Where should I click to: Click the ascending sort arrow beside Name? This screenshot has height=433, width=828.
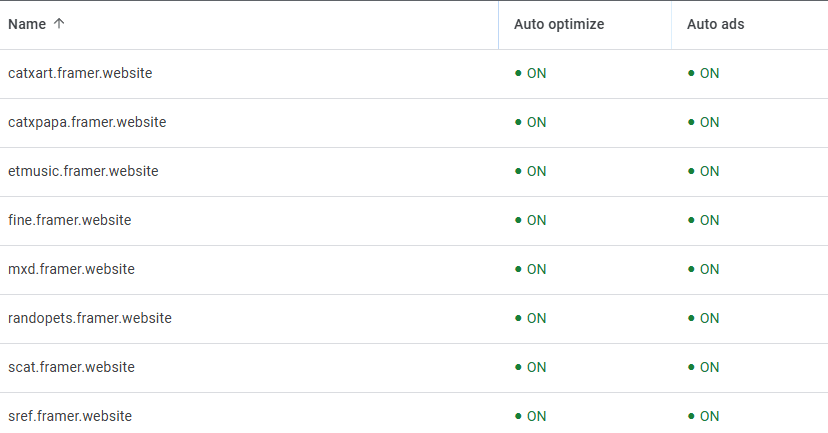pos(59,24)
